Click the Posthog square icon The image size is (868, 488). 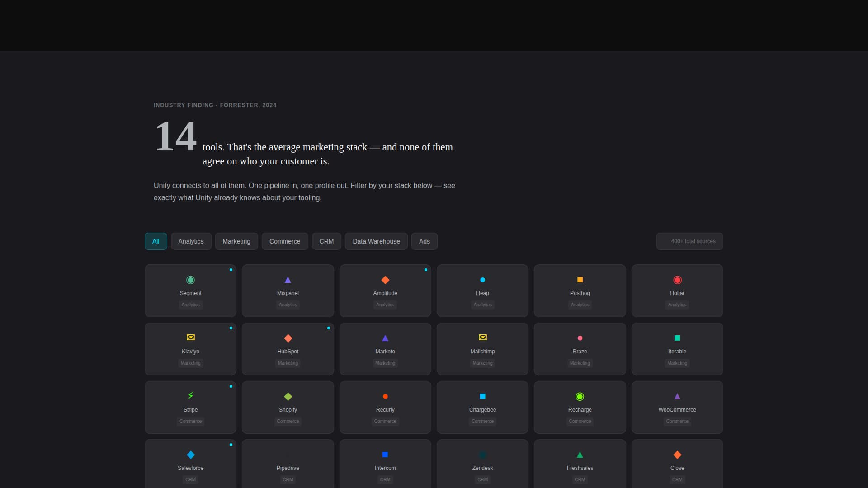[580, 280]
